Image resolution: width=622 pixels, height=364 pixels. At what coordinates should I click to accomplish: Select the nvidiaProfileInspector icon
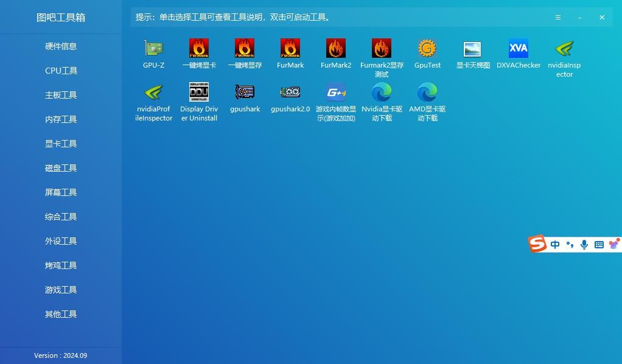[x=153, y=92]
